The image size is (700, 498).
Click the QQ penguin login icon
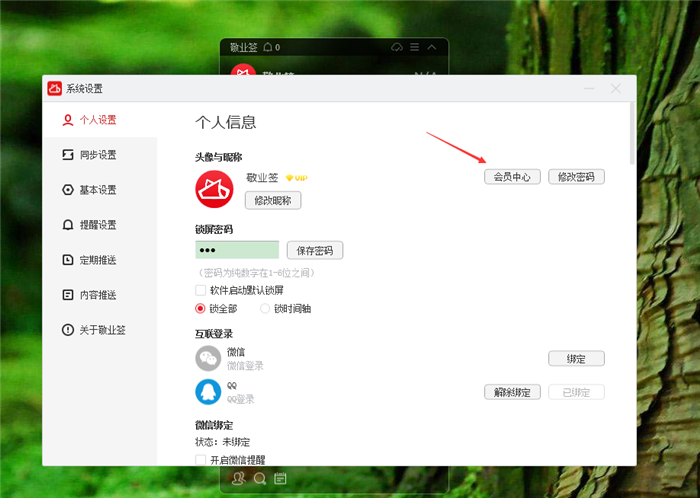[208, 392]
